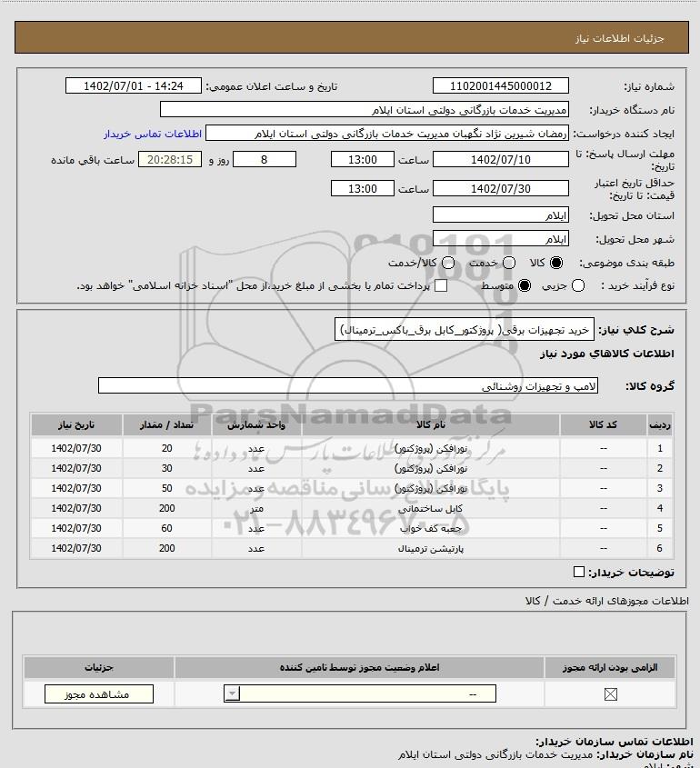Open the اعلام وضعیت مجوز dropdown arrow
The width and height of the screenshot is (700, 768).
[x=232, y=693]
